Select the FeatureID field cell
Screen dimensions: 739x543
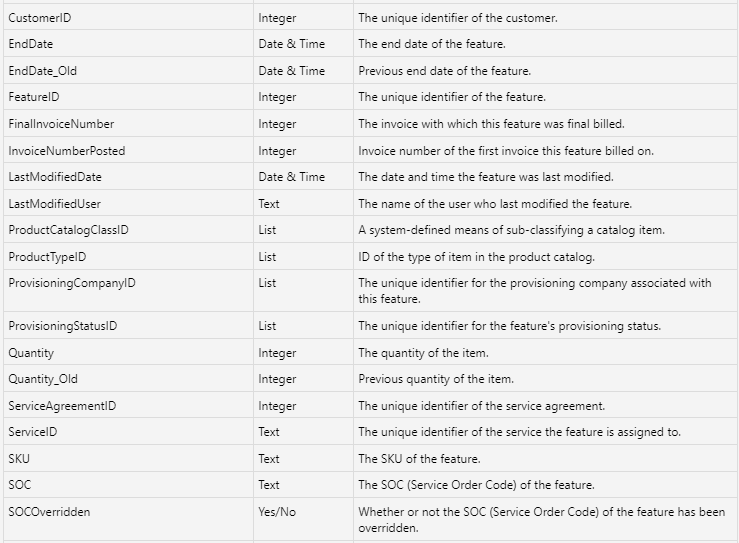pos(39,97)
